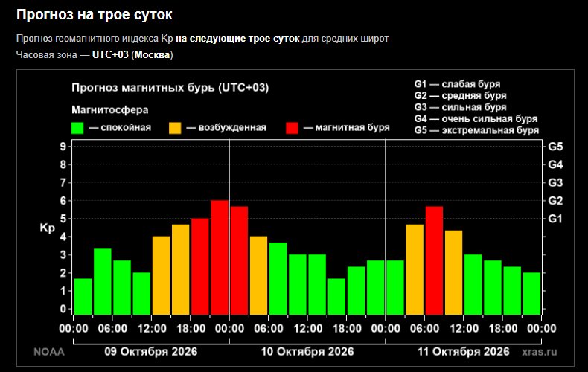Click the only yellow bar on 10 Октября
Image resolution: width=588 pixels, height=372 pixels.
click(x=258, y=275)
